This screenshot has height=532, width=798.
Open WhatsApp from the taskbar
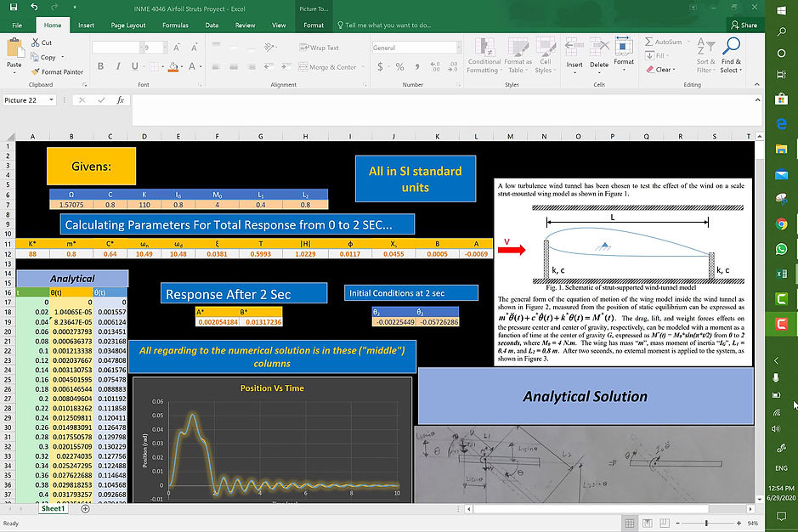781,249
